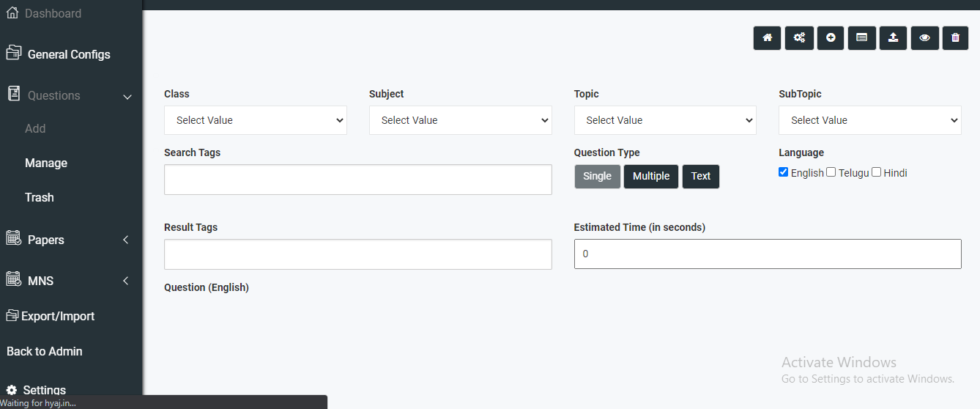Screen dimensions: 980x409
Task: Click the upload icon button
Action: (893, 38)
